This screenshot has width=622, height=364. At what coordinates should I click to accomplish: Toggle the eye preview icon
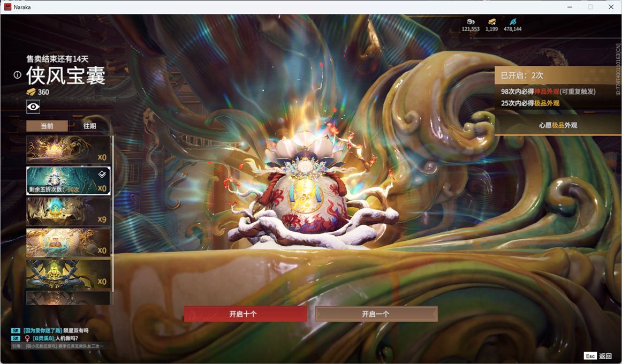(33, 107)
